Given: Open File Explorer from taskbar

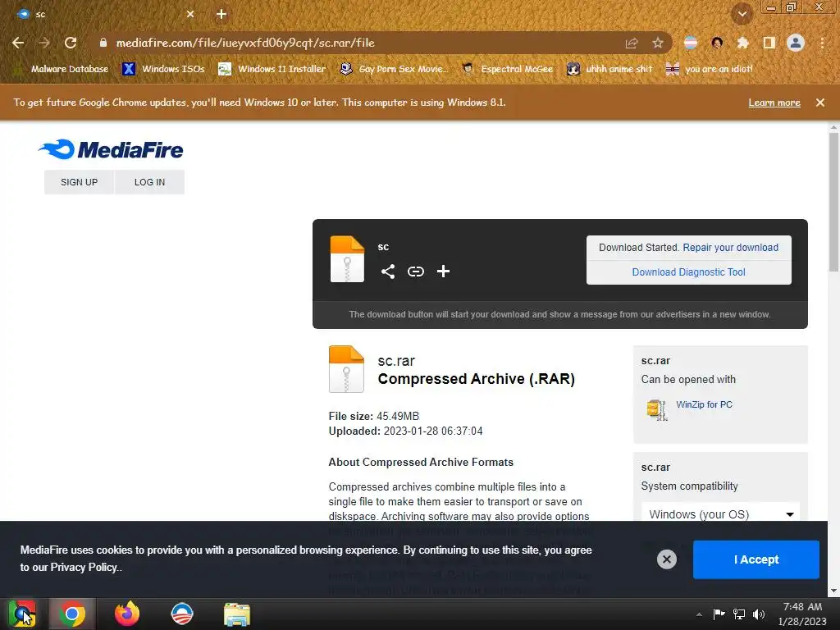Looking at the screenshot, I should (x=237, y=614).
